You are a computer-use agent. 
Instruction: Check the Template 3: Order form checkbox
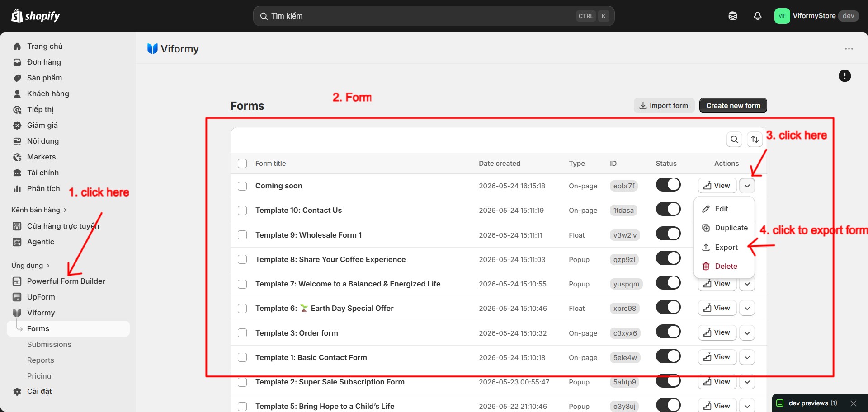click(x=242, y=333)
